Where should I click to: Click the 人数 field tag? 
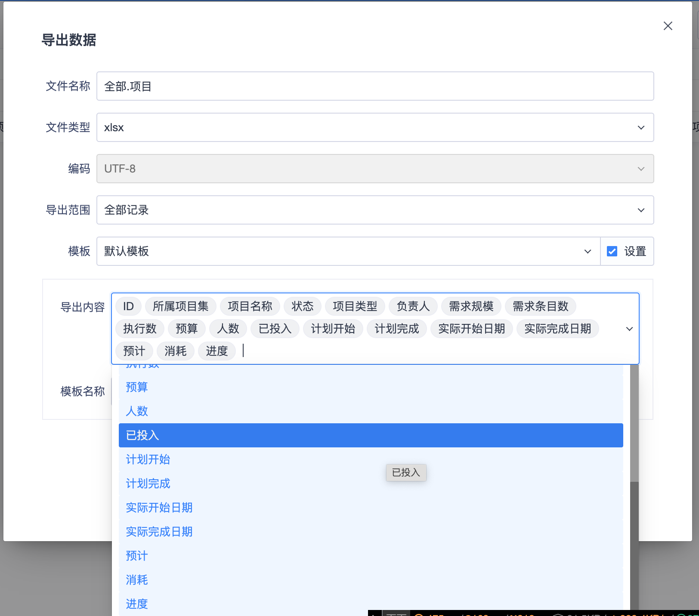pyautogui.click(x=228, y=329)
